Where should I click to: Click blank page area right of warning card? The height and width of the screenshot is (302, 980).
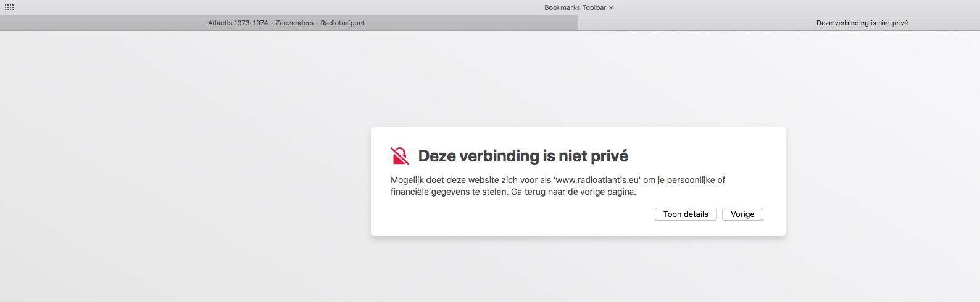tap(882, 179)
